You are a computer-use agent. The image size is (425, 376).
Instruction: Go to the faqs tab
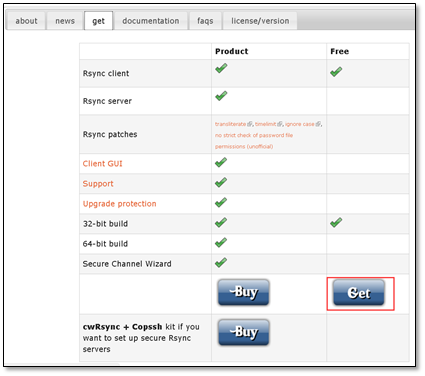(x=205, y=21)
